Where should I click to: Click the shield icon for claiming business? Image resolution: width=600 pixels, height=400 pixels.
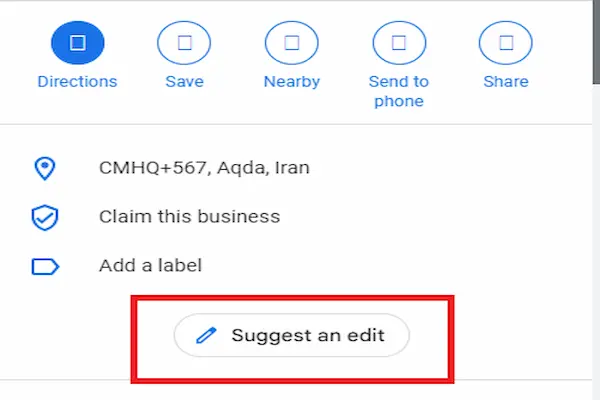pos(45,217)
